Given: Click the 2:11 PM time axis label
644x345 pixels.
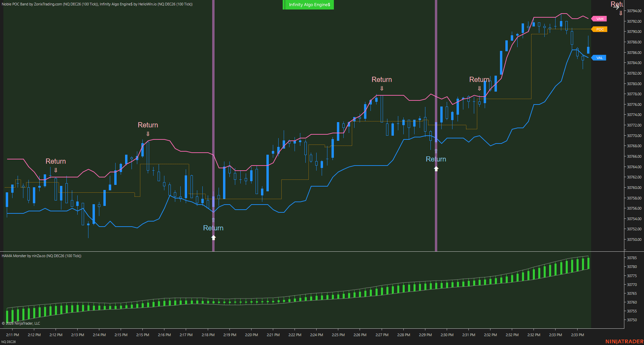Looking at the screenshot, I should click(x=13, y=335).
